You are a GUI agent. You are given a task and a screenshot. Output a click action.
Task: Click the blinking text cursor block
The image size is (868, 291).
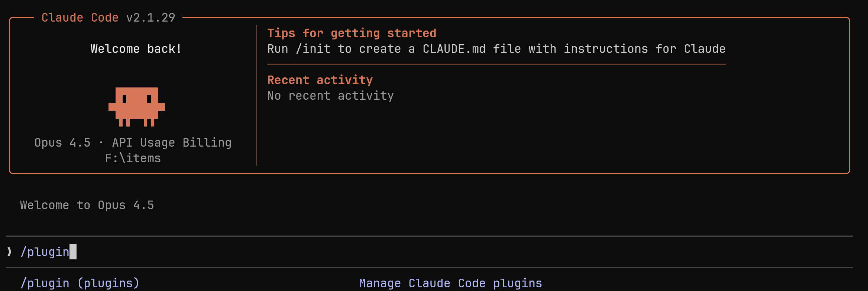pyautogui.click(x=73, y=252)
